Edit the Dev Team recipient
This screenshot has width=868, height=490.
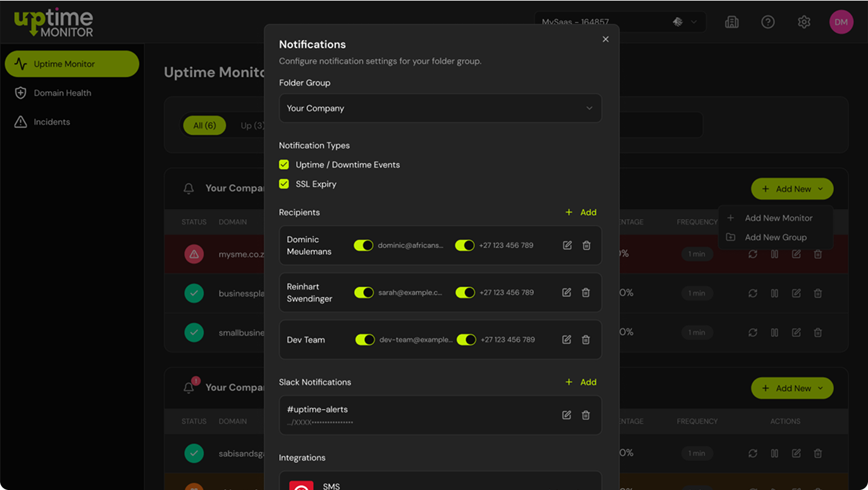(x=567, y=339)
